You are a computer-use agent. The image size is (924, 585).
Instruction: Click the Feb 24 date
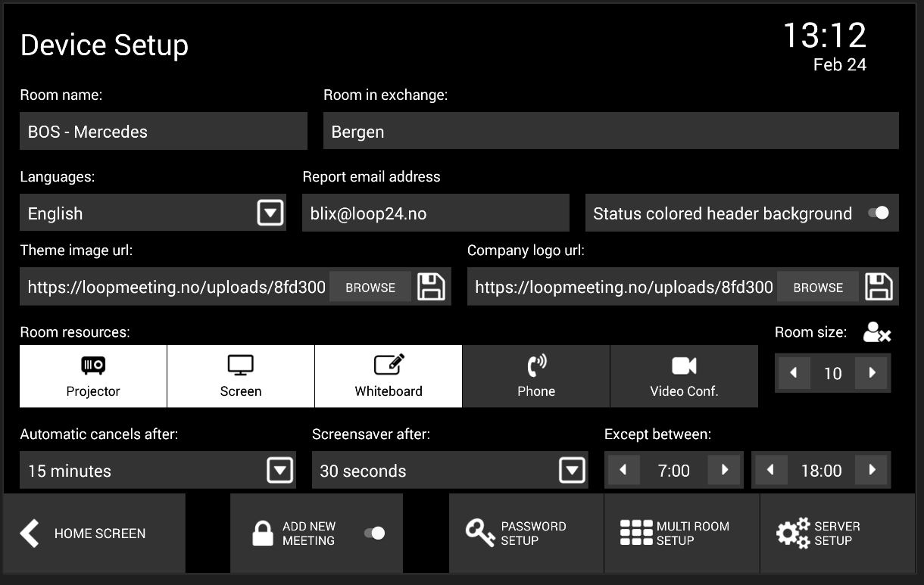coord(840,65)
